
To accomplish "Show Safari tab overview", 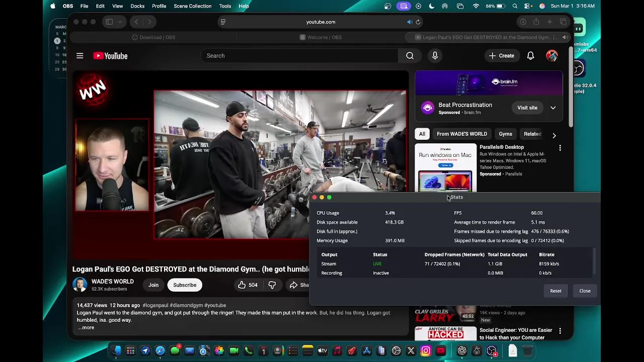I will point(563,22).
